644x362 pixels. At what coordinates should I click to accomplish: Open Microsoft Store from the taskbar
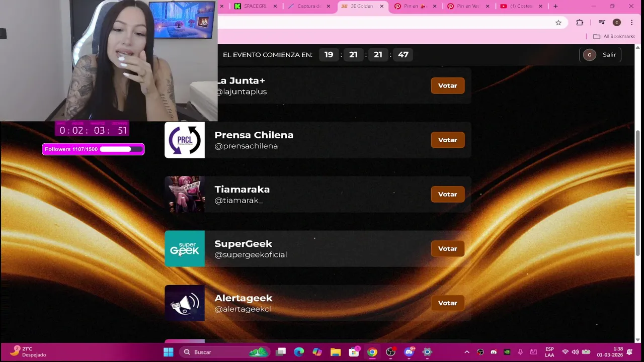tap(354, 352)
